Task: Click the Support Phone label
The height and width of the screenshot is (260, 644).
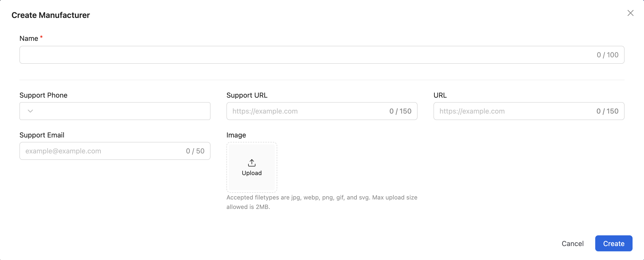Action: point(44,95)
